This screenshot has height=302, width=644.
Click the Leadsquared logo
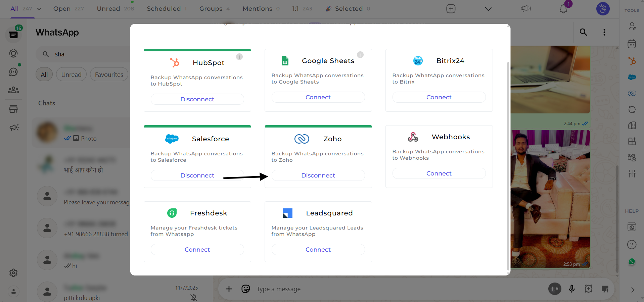288,213
